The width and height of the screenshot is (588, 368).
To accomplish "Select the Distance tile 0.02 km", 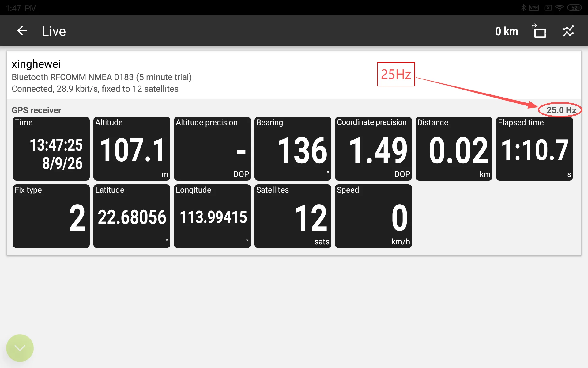I will click(x=454, y=149).
